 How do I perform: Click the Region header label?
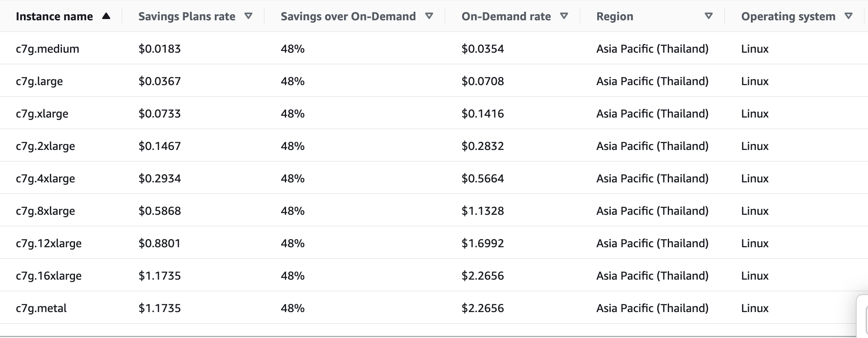(x=615, y=17)
